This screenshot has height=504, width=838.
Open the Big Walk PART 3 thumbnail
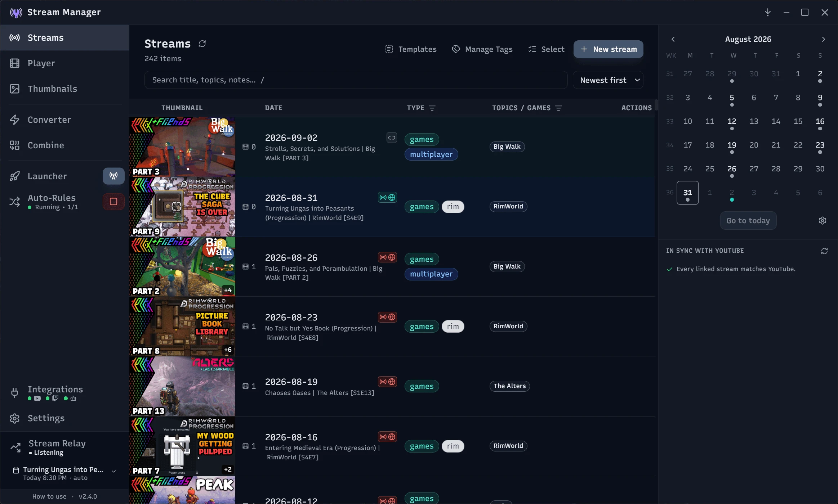point(182,147)
